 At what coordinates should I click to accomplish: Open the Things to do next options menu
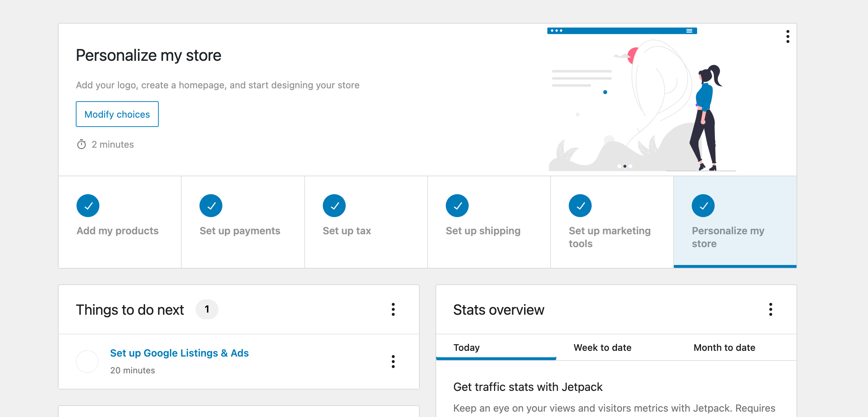(393, 310)
